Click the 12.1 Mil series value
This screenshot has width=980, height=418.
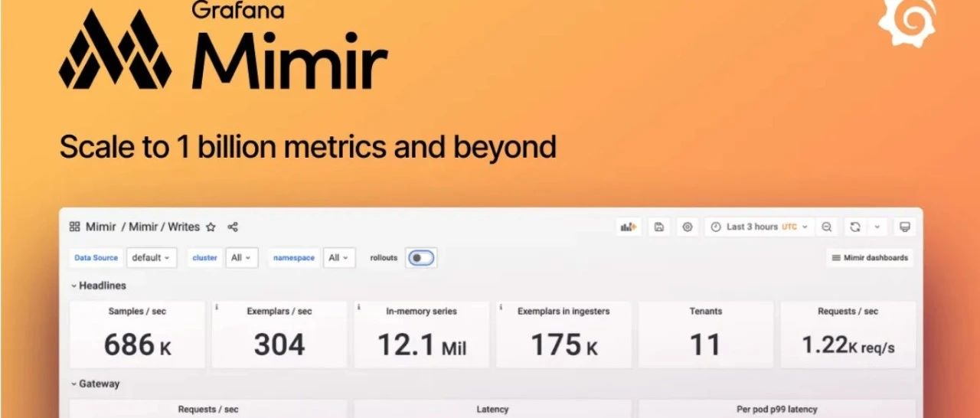(421, 345)
